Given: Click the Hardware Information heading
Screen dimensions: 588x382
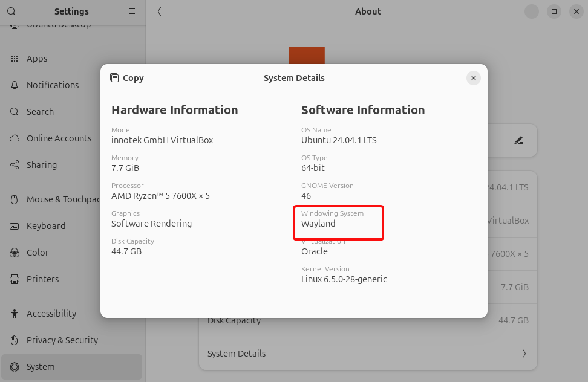Looking at the screenshot, I should pyautogui.click(x=175, y=110).
